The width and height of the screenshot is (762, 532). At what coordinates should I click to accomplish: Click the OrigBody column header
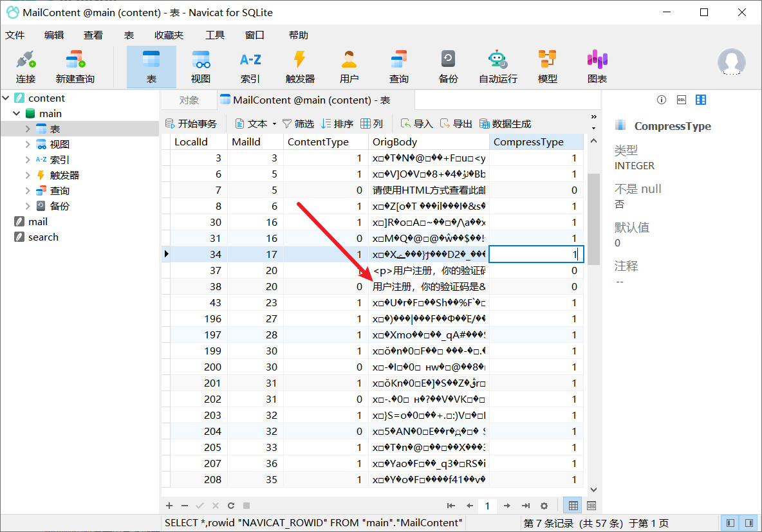[x=429, y=142]
